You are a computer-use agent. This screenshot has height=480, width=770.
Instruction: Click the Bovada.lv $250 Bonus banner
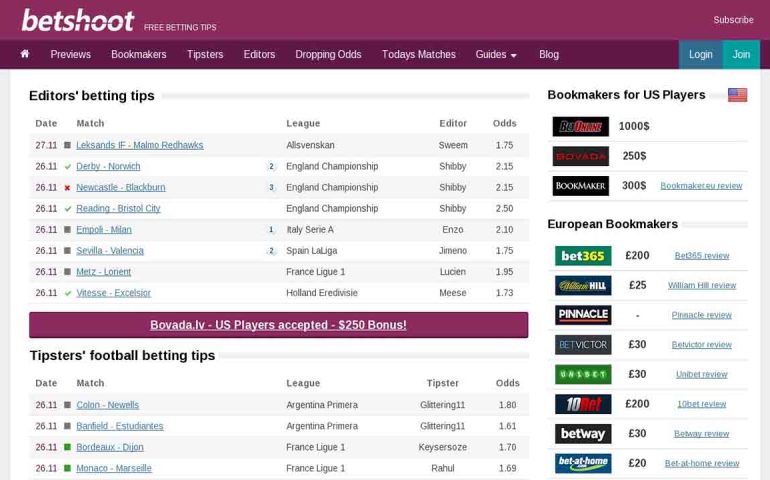click(278, 325)
